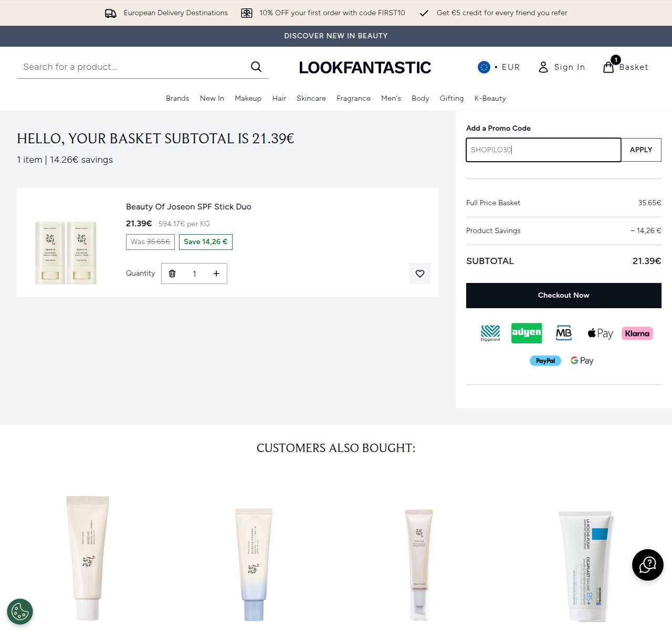Open the K-Beauty menu
The width and height of the screenshot is (672, 630).
coord(490,98)
